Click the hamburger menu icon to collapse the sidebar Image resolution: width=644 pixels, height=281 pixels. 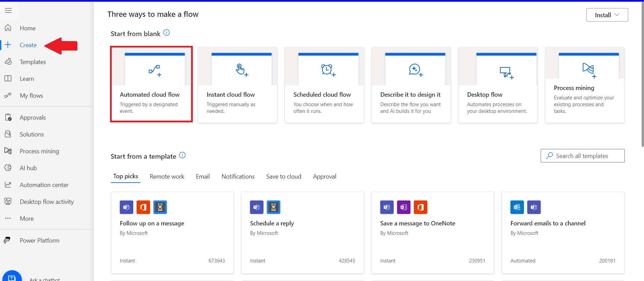[8, 10]
